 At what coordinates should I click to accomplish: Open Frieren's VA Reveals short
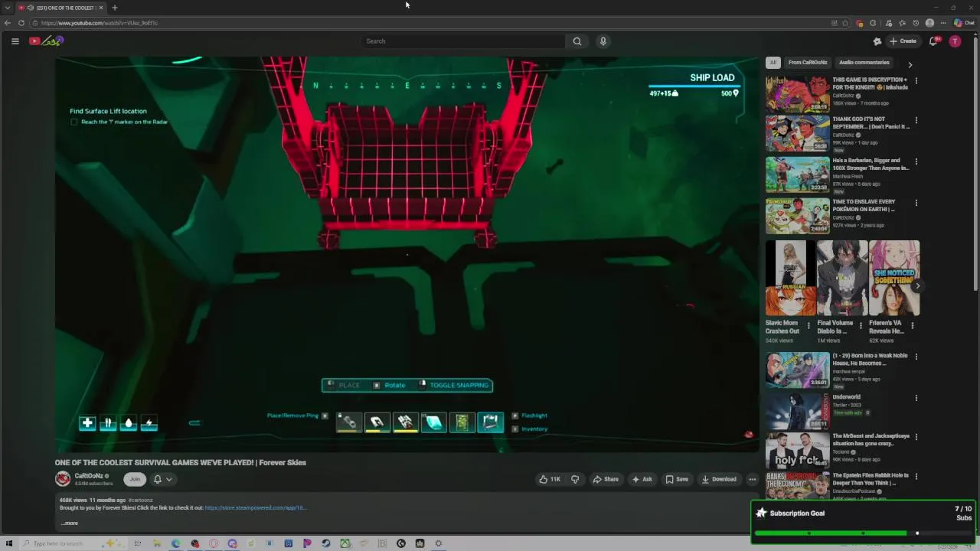click(894, 278)
